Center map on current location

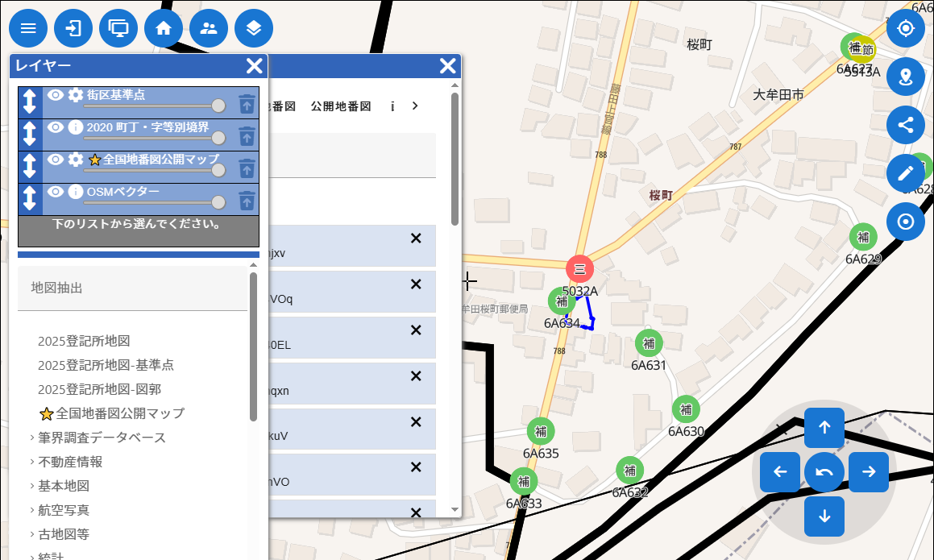(x=906, y=29)
